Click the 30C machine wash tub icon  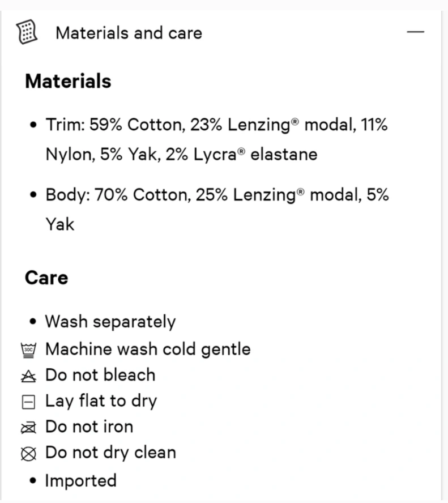click(28, 350)
